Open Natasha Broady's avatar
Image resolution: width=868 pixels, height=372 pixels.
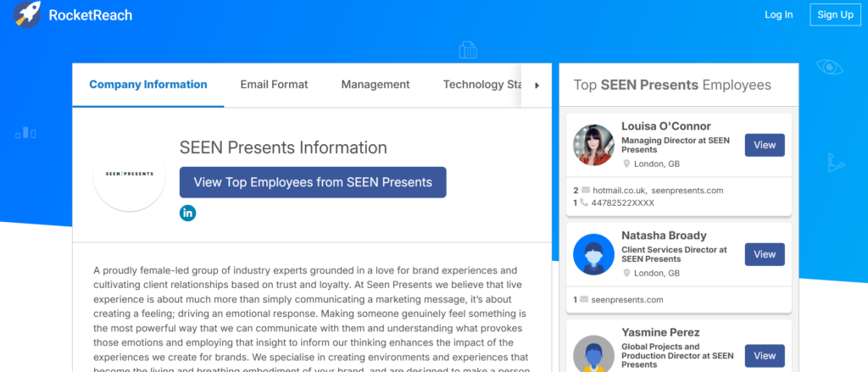pyautogui.click(x=593, y=254)
